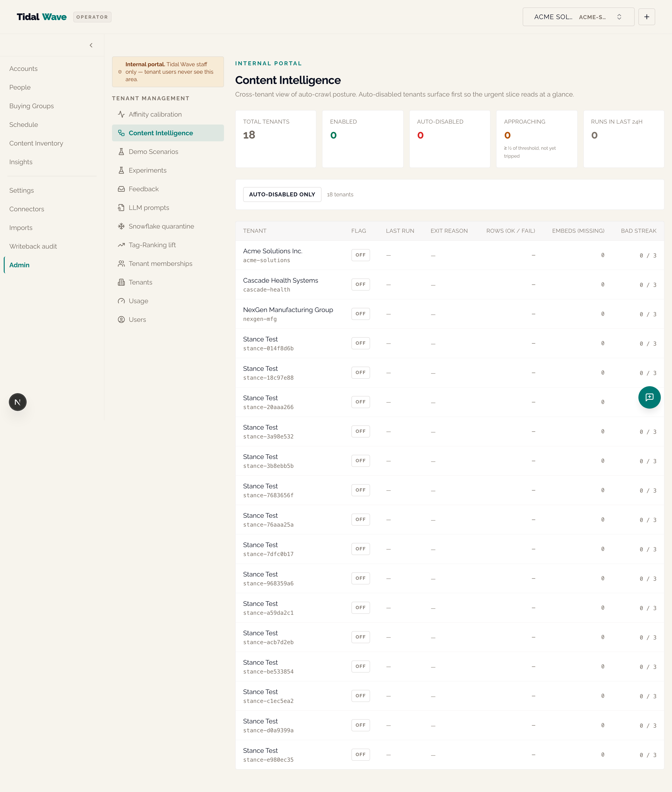This screenshot has height=792, width=672.
Task: Toggle OFF flag for stance-20aaa266
Action: [x=360, y=402]
